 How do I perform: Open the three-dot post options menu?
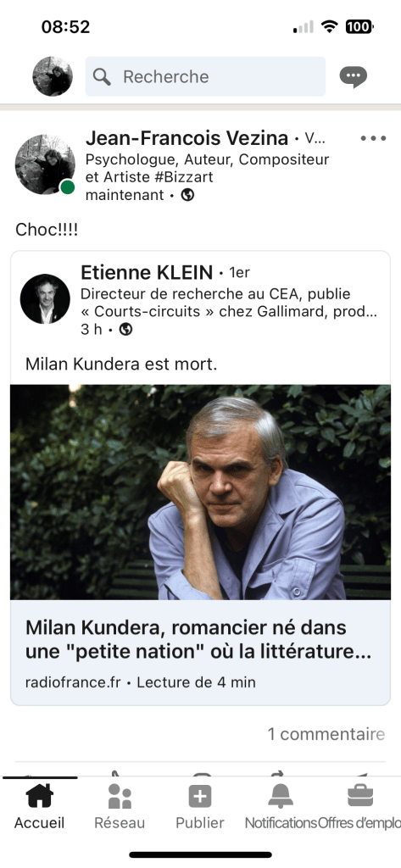[x=373, y=138]
